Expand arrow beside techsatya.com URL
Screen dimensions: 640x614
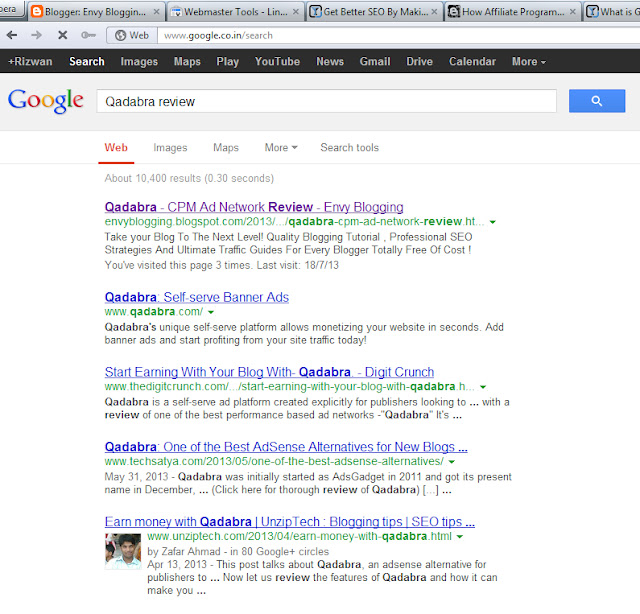(451, 462)
